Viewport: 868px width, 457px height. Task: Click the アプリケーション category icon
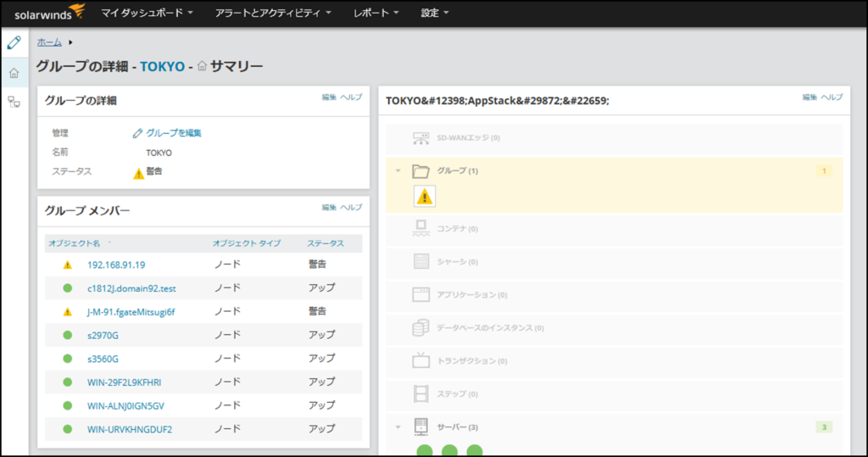click(x=420, y=295)
